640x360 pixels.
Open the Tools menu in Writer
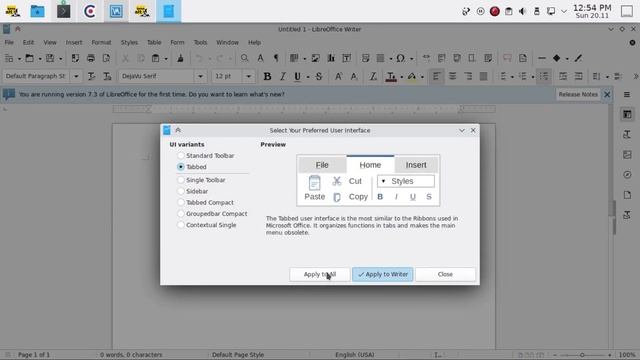(200, 42)
